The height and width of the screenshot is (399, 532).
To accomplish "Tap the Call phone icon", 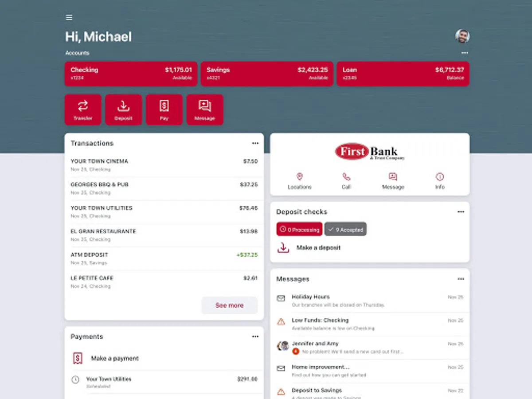I will tap(346, 176).
